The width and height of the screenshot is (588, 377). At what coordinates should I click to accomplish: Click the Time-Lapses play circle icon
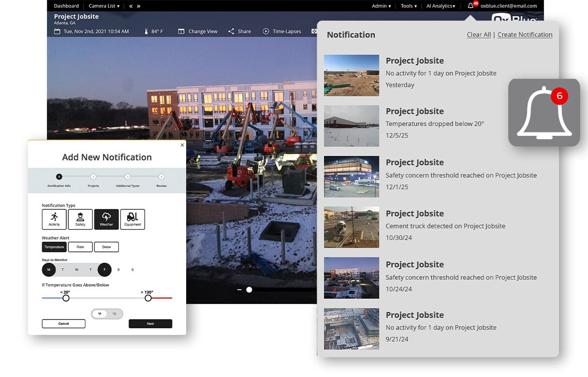pyautogui.click(x=266, y=31)
